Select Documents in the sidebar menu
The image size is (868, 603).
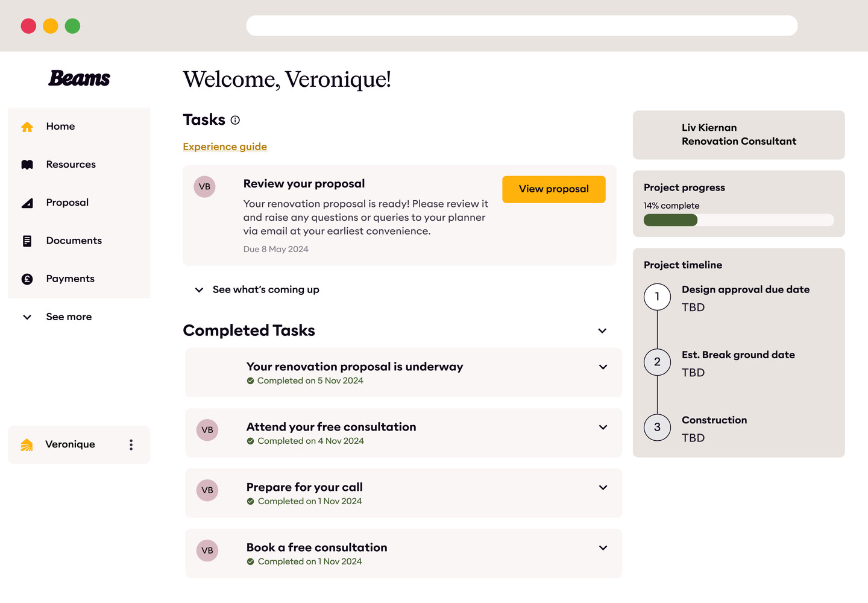[x=79, y=241]
